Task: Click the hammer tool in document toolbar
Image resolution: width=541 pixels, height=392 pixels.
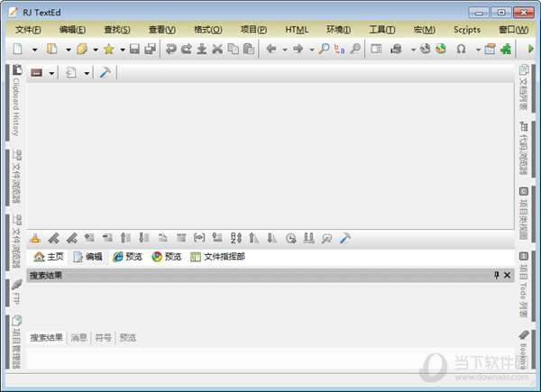Action: click(105, 73)
